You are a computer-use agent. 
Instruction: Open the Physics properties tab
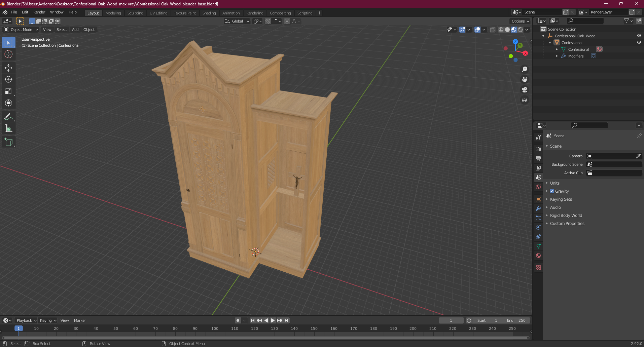(x=538, y=227)
